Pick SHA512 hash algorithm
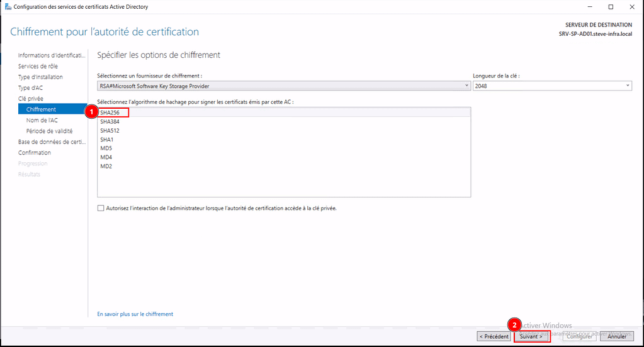 [110, 131]
